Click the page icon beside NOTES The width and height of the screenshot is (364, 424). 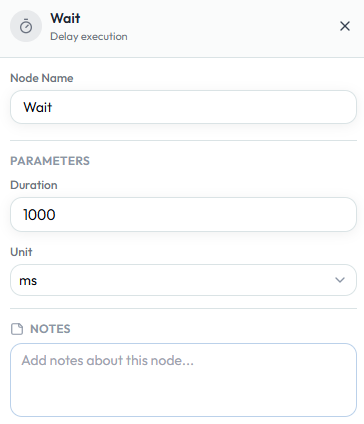pos(17,329)
